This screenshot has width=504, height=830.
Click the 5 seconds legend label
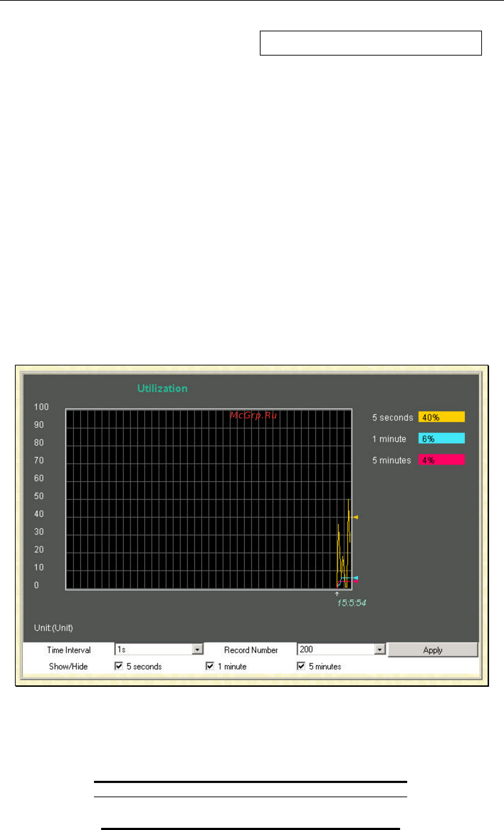[x=392, y=417]
